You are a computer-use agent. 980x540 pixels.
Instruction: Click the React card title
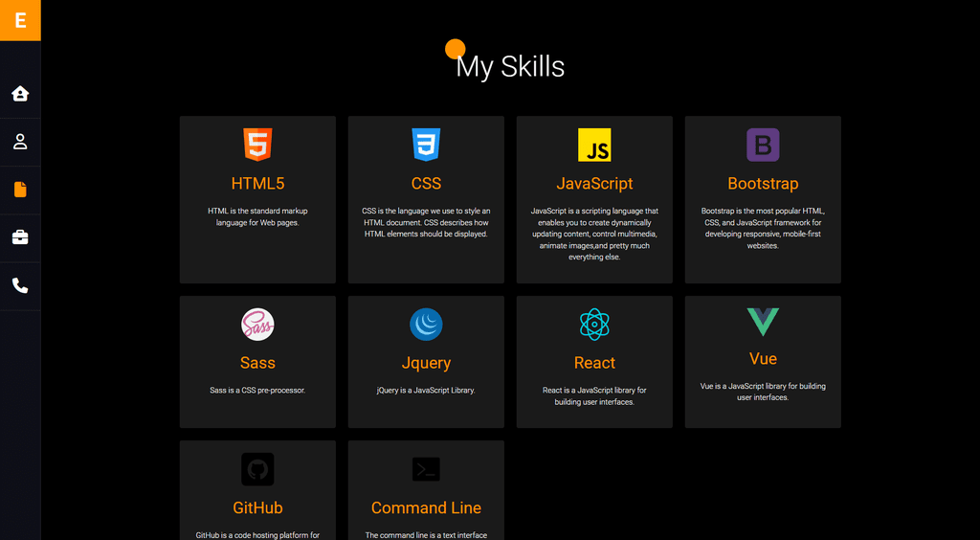tap(594, 363)
